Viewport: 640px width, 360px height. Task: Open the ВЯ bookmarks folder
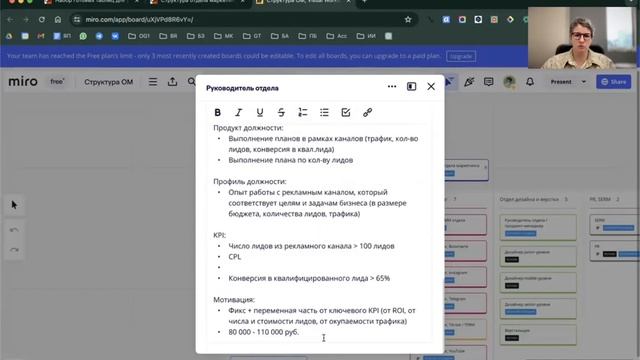point(168,36)
